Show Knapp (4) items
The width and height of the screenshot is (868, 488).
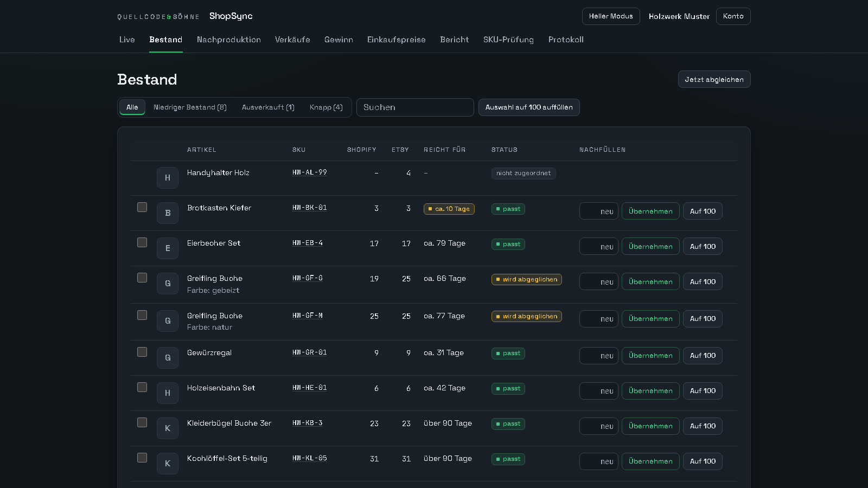pyautogui.click(x=326, y=107)
